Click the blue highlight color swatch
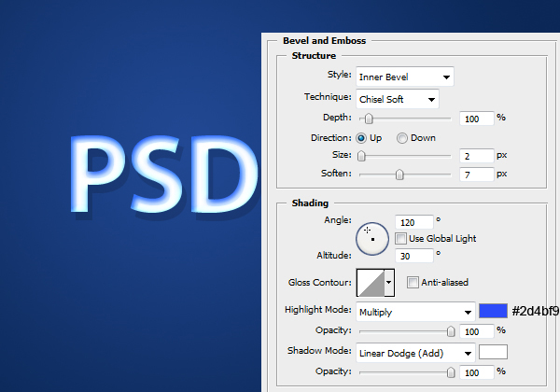 [493, 311]
